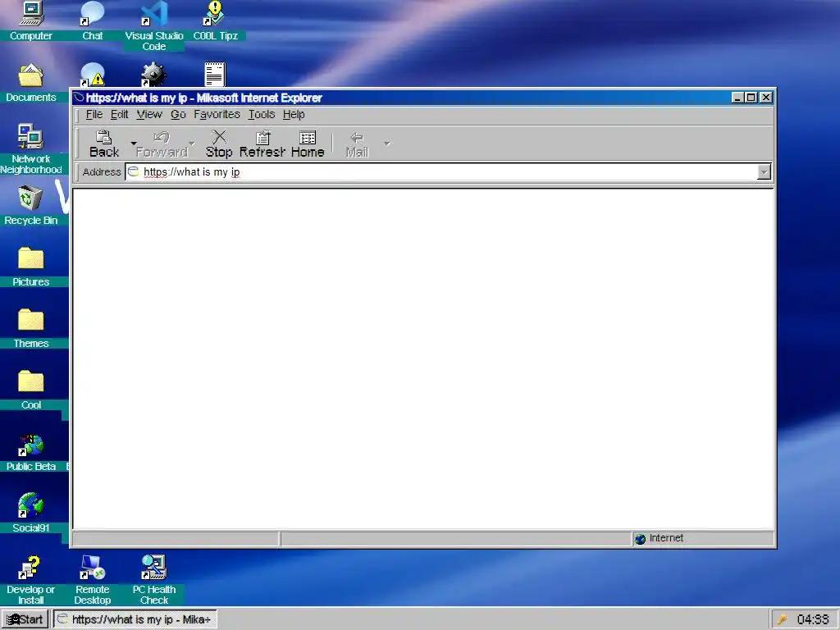Open the Go menu

tap(178, 114)
